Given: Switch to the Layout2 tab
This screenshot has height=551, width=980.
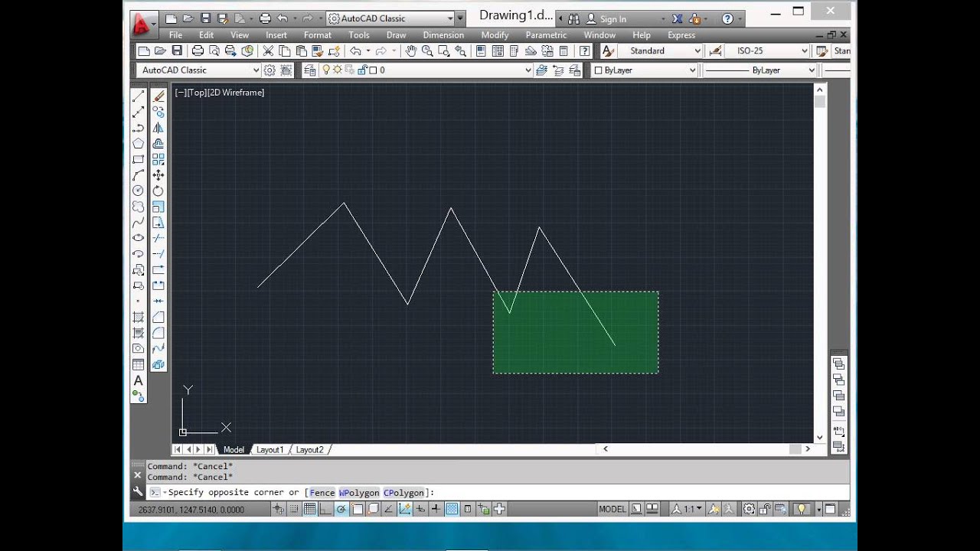Looking at the screenshot, I should pyautogui.click(x=309, y=450).
